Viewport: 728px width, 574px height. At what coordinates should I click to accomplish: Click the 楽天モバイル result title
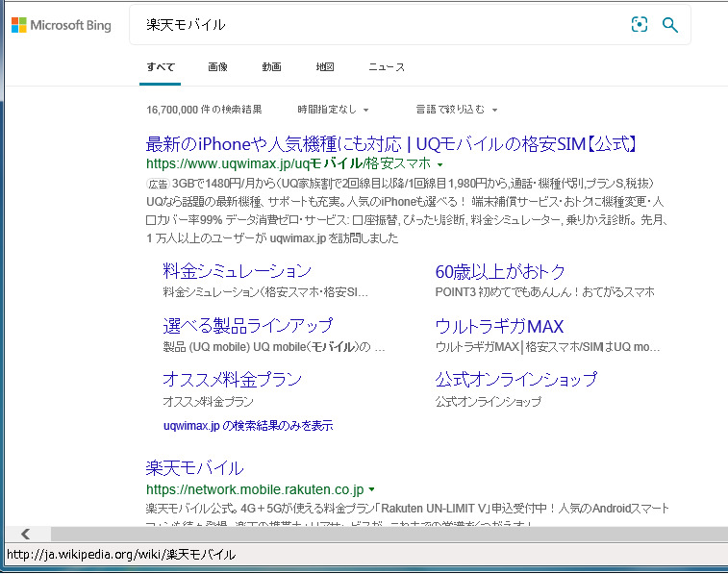coord(194,468)
